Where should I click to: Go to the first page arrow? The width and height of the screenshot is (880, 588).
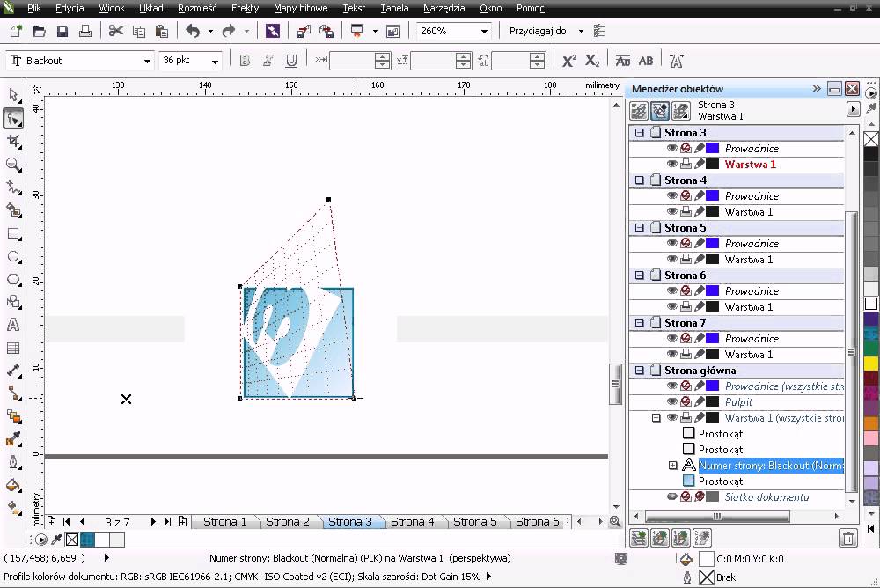click(67, 522)
